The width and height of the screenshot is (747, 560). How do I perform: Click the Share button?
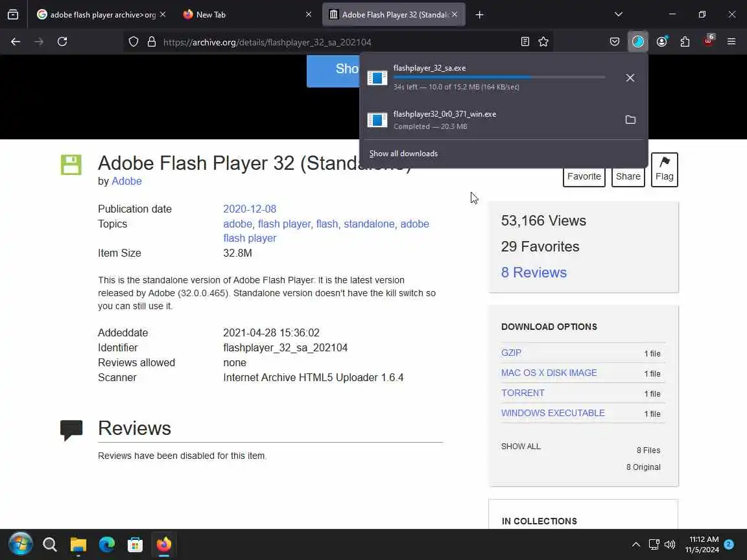point(628,177)
